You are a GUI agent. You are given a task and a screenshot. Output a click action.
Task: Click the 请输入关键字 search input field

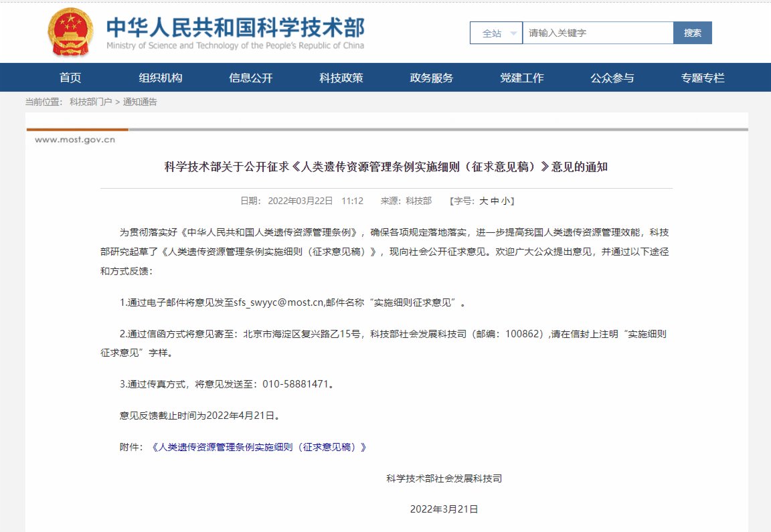596,32
